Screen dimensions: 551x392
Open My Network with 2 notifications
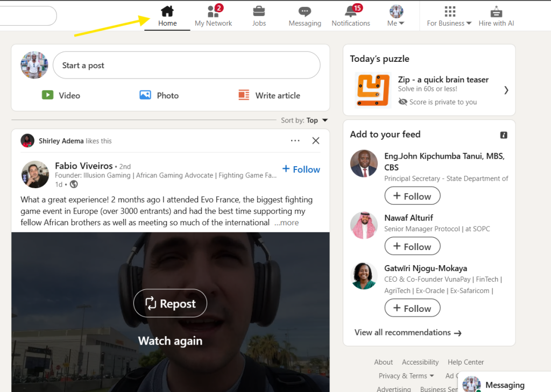[213, 12]
